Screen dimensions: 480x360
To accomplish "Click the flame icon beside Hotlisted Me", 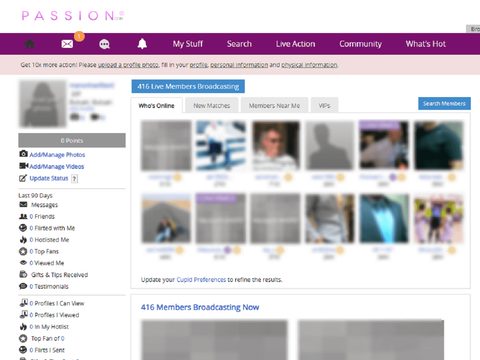I will (x=23, y=239).
